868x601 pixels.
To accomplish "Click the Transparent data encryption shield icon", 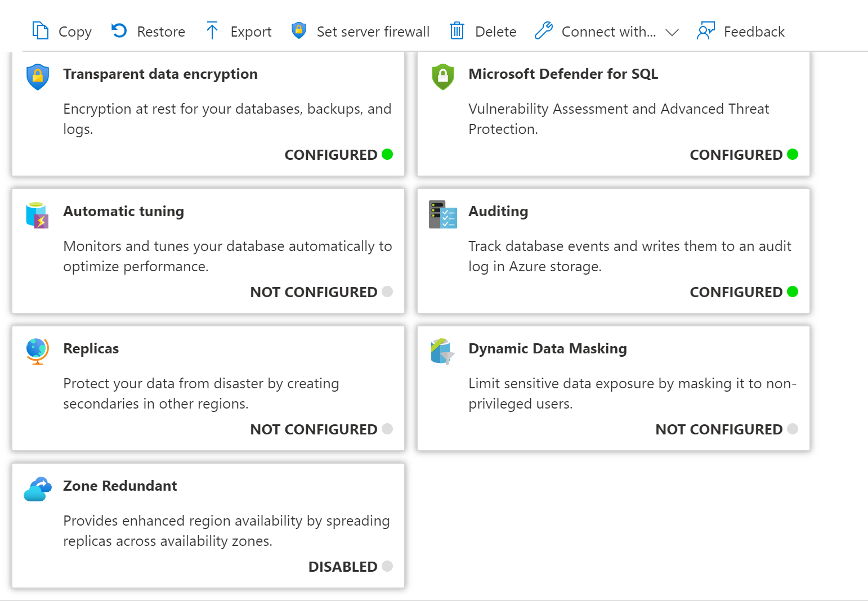I will 38,77.
